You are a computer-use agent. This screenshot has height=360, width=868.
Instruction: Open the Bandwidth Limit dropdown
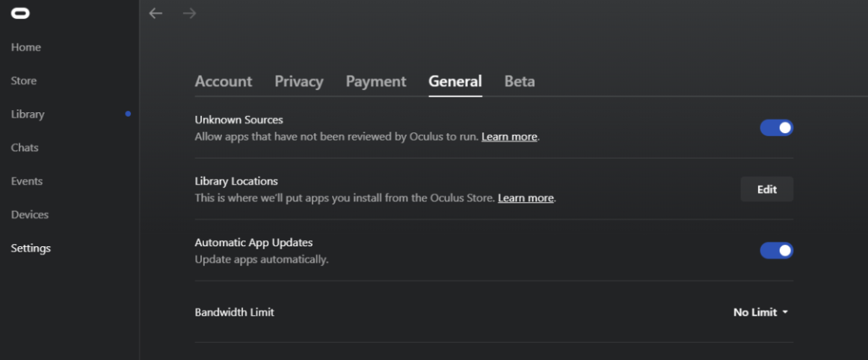(x=760, y=312)
